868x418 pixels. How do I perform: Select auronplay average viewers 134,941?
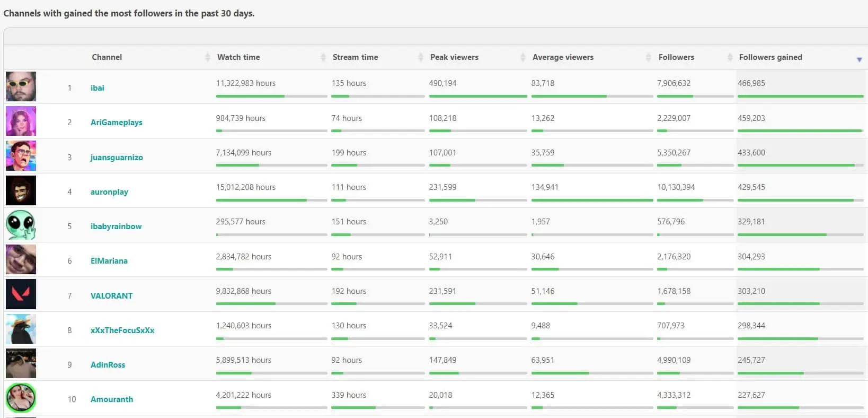point(545,187)
